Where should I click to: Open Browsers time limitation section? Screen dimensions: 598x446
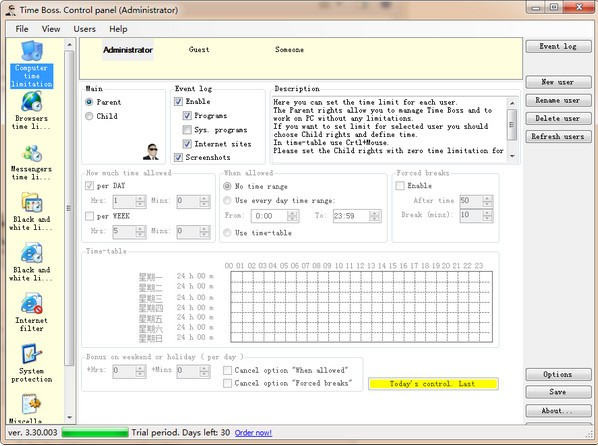(x=32, y=111)
